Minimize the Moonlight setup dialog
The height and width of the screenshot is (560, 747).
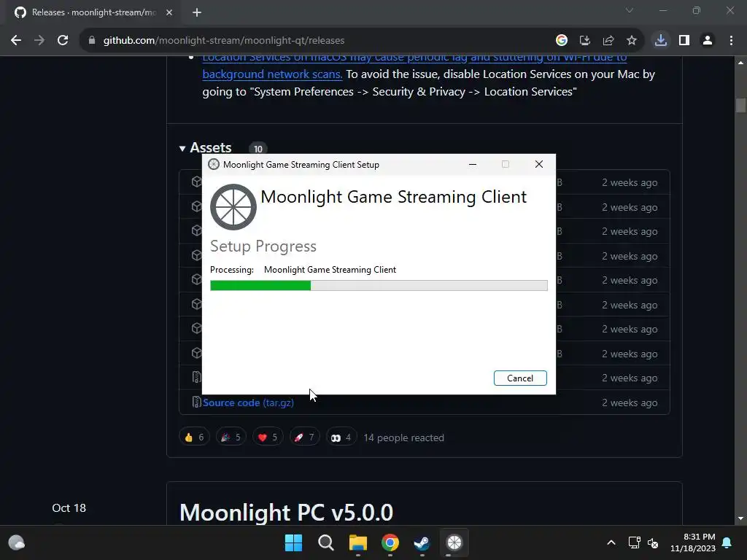click(473, 164)
